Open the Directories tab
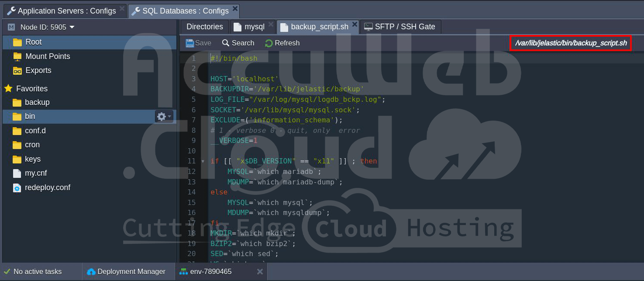The width and height of the screenshot is (644, 281). 204,27
